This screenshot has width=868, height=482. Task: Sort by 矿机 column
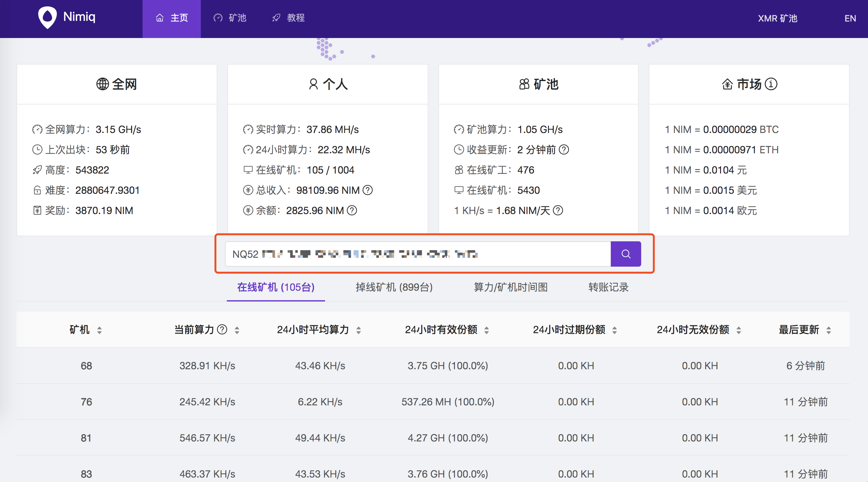[x=99, y=330]
